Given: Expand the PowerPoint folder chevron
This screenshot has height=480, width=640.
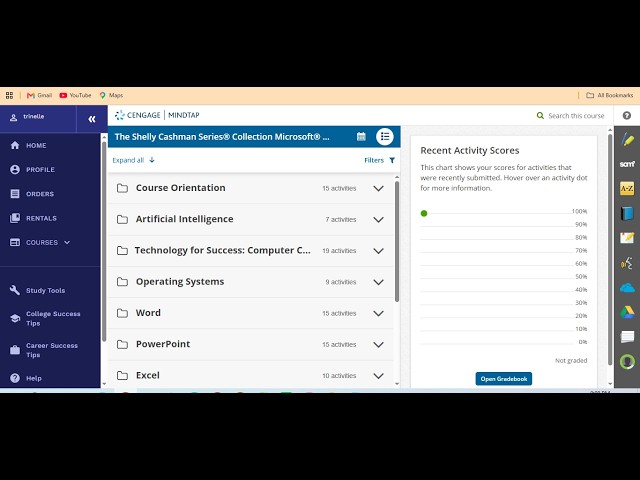Looking at the screenshot, I should pyautogui.click(x=378, y=344).
